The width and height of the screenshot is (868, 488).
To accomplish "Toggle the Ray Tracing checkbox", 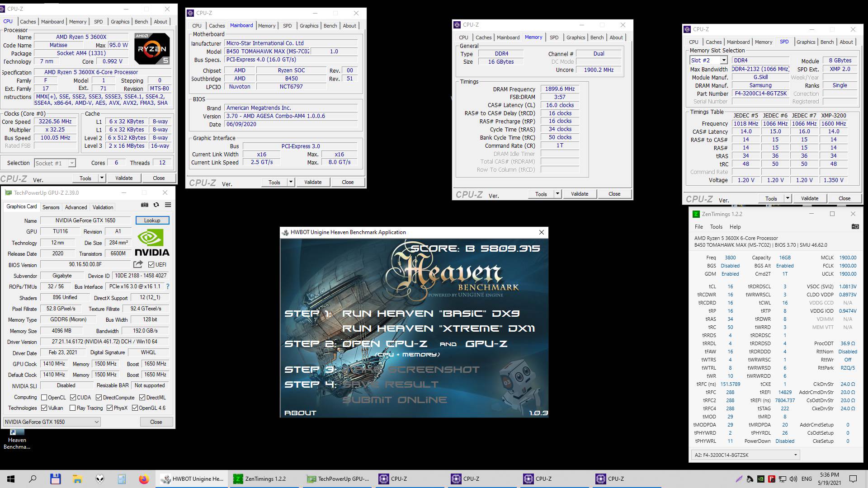I will tap(72, 408).
